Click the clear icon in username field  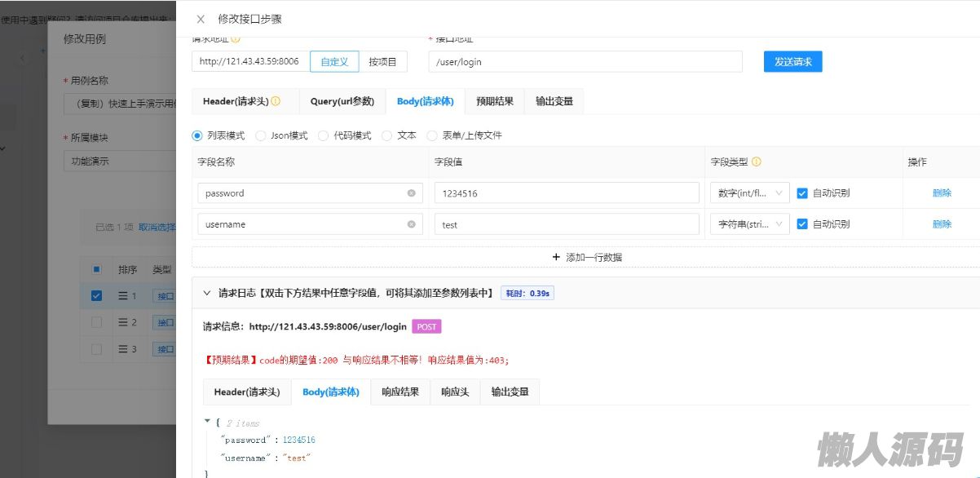411,224
